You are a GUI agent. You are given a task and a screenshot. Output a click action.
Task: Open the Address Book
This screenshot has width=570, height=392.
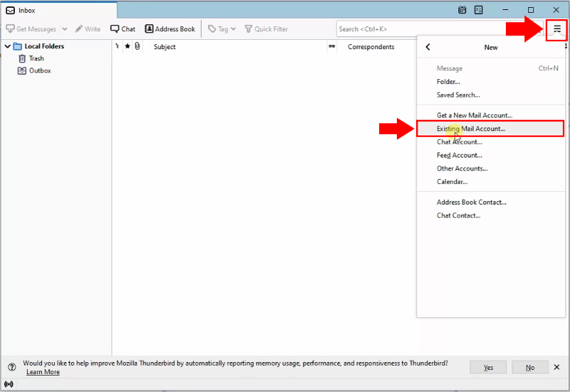[x=170, y=29]
